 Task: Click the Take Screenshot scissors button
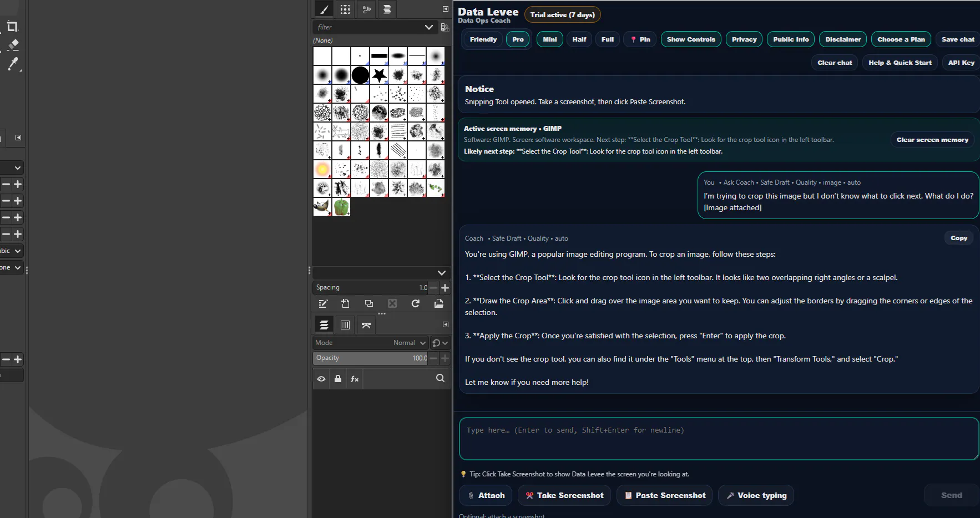click(564, 495)
